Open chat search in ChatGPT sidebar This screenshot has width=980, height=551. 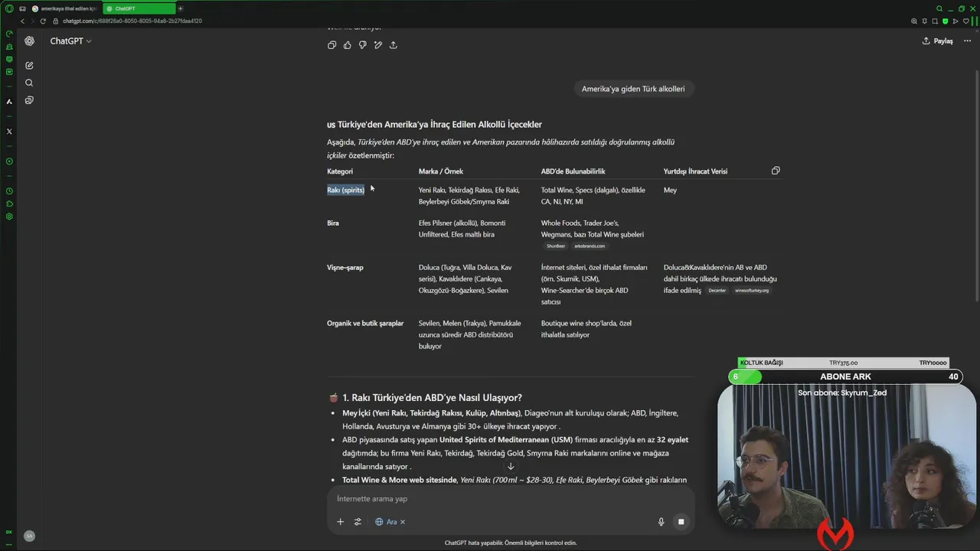29,83
